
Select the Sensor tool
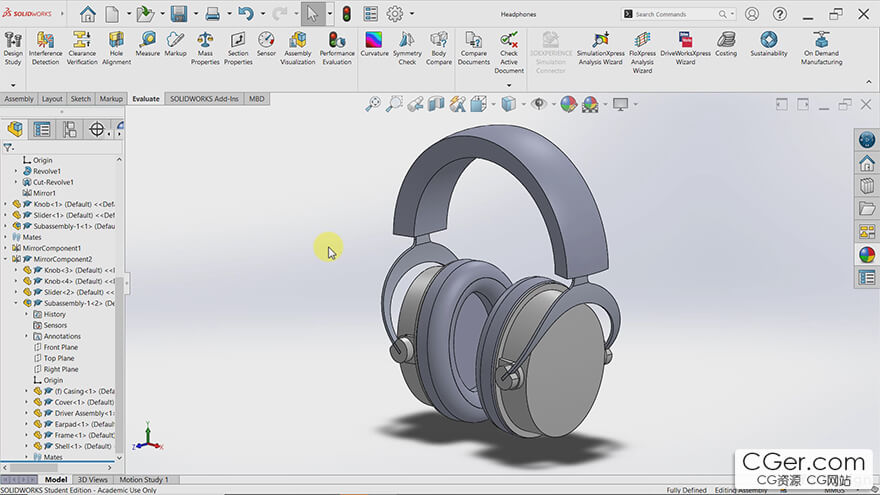(x=266, y=44)
